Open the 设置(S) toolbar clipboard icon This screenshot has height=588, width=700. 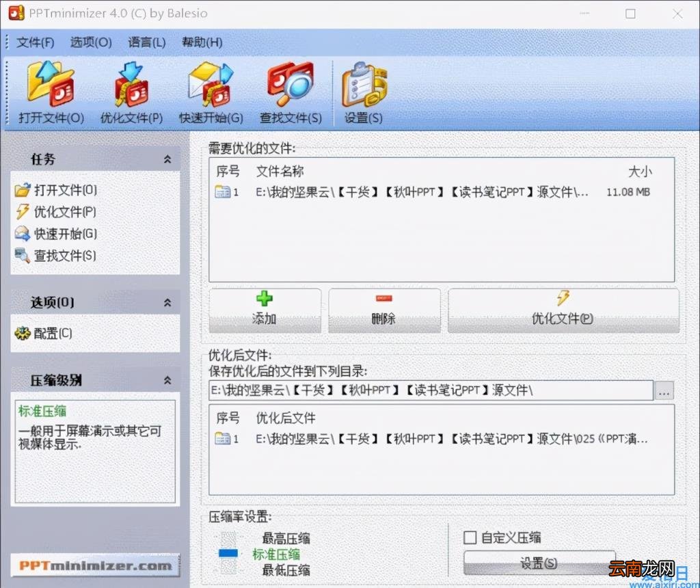point(364,85)
